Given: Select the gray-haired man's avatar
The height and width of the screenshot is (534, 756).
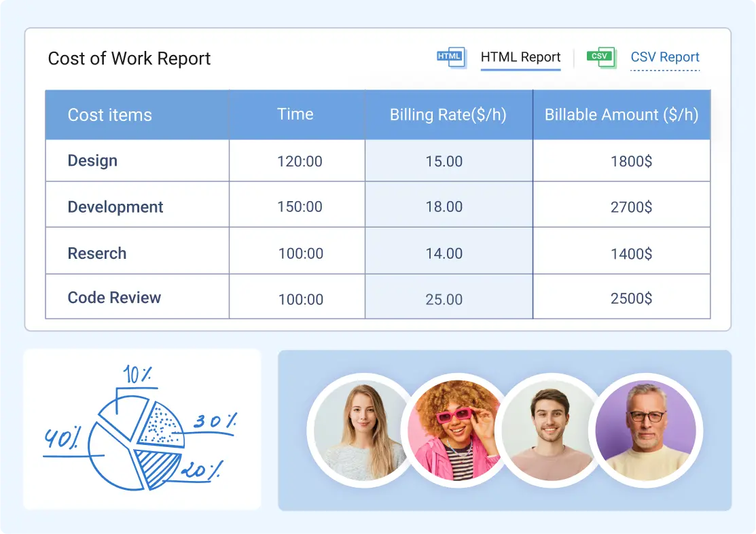Looking at the screenshot, I should [x=646, y=431].
